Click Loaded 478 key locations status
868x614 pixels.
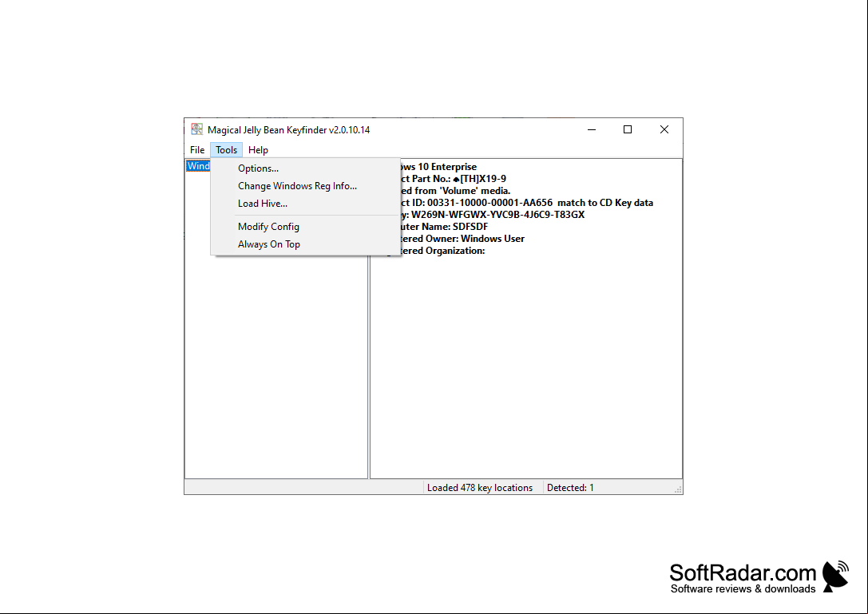point(479,488)
